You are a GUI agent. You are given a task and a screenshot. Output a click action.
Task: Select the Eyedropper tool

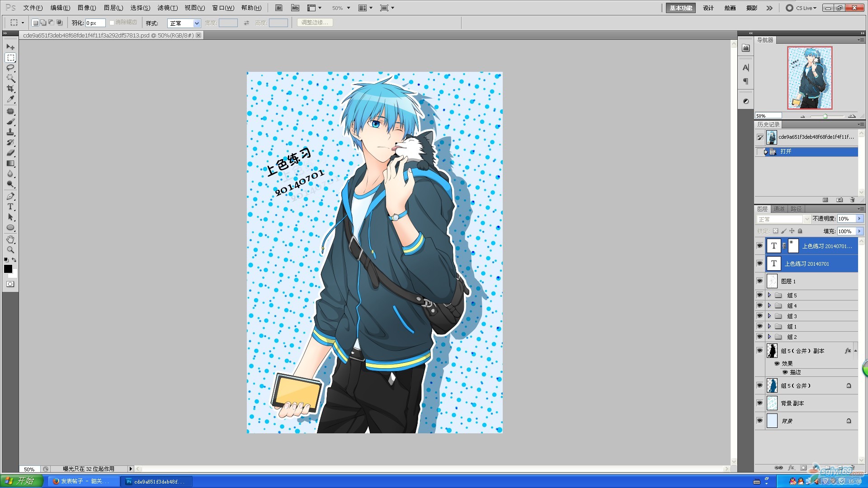tap(10, 99)
